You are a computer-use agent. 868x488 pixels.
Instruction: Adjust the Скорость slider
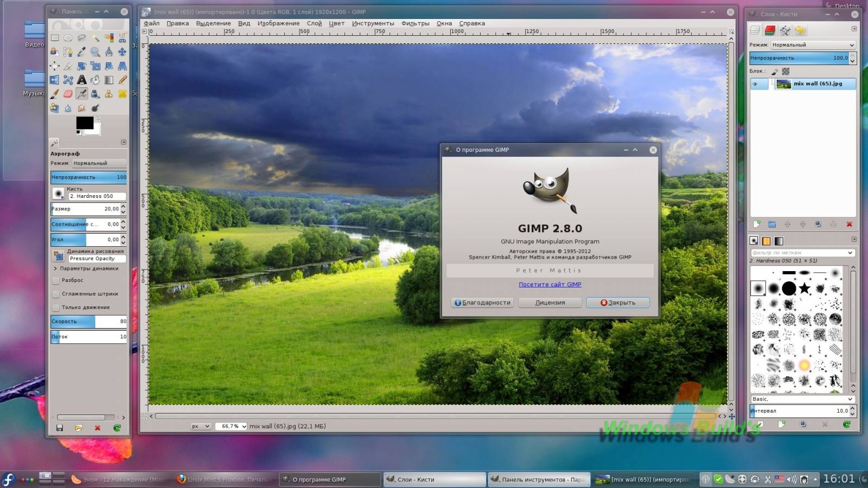88,322
